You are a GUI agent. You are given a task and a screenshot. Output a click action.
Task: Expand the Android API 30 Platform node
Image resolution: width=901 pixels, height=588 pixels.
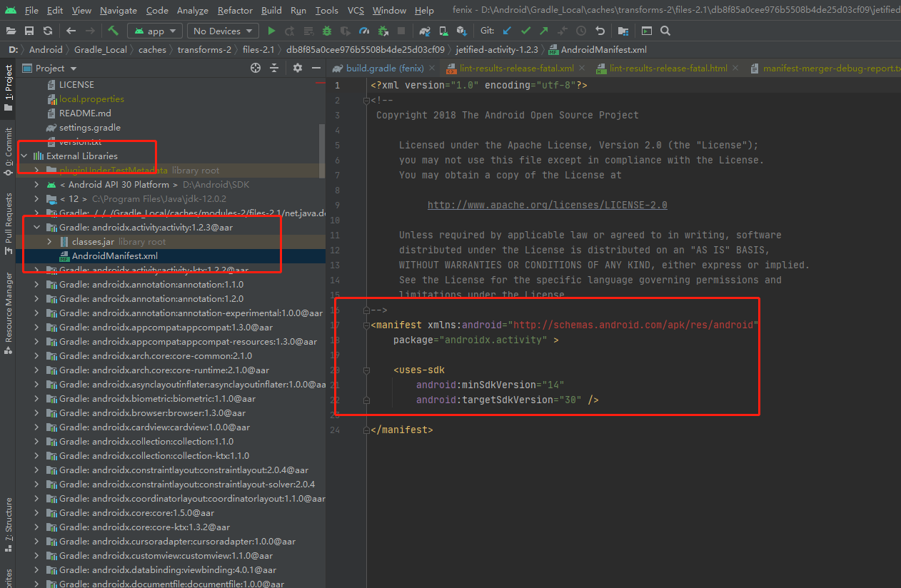[x=37, y=184]
